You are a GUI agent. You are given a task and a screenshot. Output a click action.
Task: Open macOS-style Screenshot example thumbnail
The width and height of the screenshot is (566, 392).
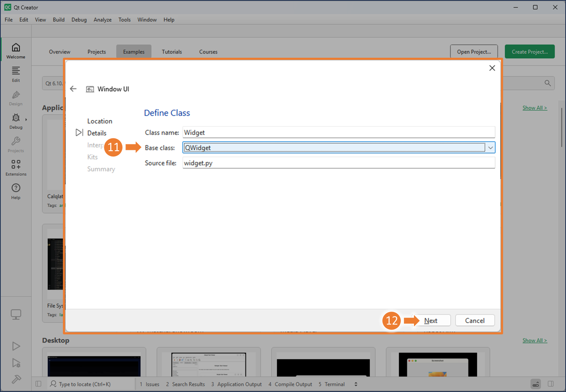(438, 365)
